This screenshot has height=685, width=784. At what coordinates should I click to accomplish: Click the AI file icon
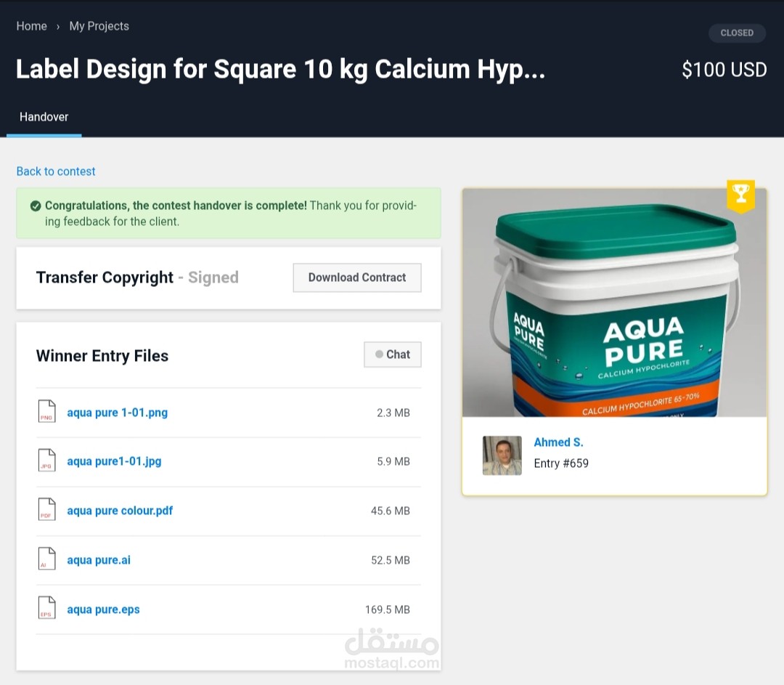point(46,559)
